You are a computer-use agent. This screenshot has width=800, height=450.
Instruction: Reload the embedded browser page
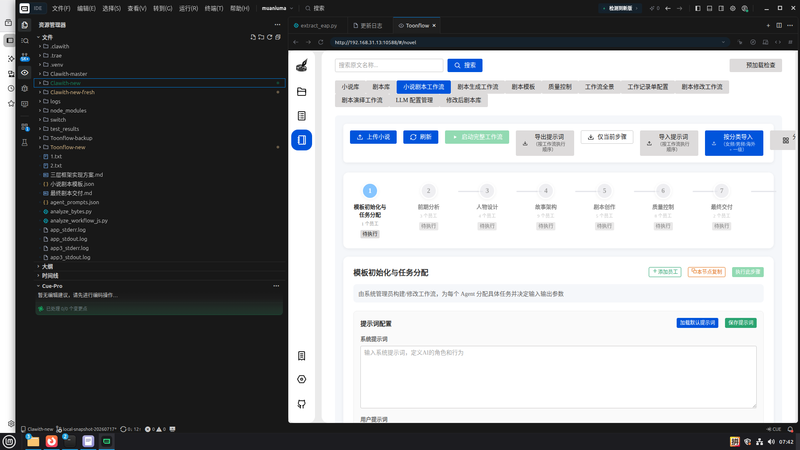(x=320, y=42)
